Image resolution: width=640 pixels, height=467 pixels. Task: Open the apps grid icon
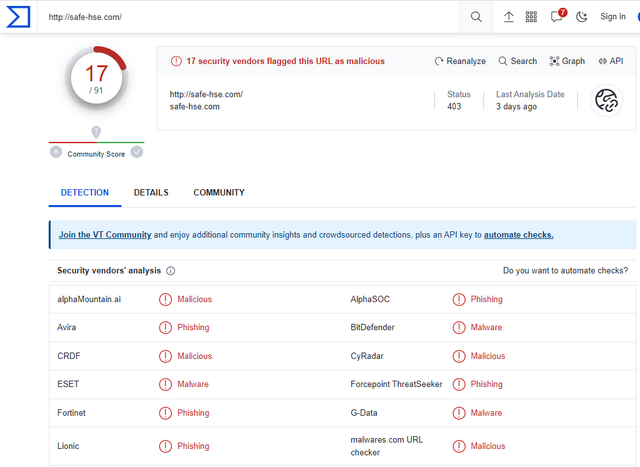click(x=531, y=17)
